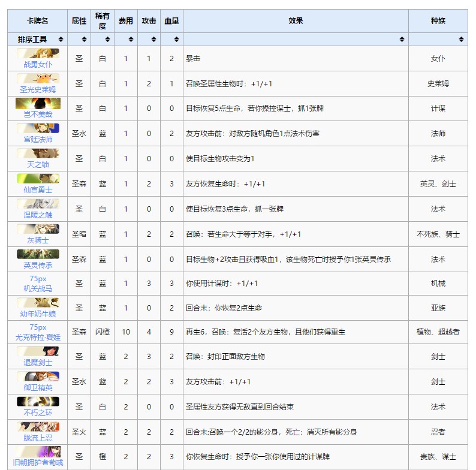Sort table by the 卡牌名 sort arrows
476x470 pixels.
[61, 40]
